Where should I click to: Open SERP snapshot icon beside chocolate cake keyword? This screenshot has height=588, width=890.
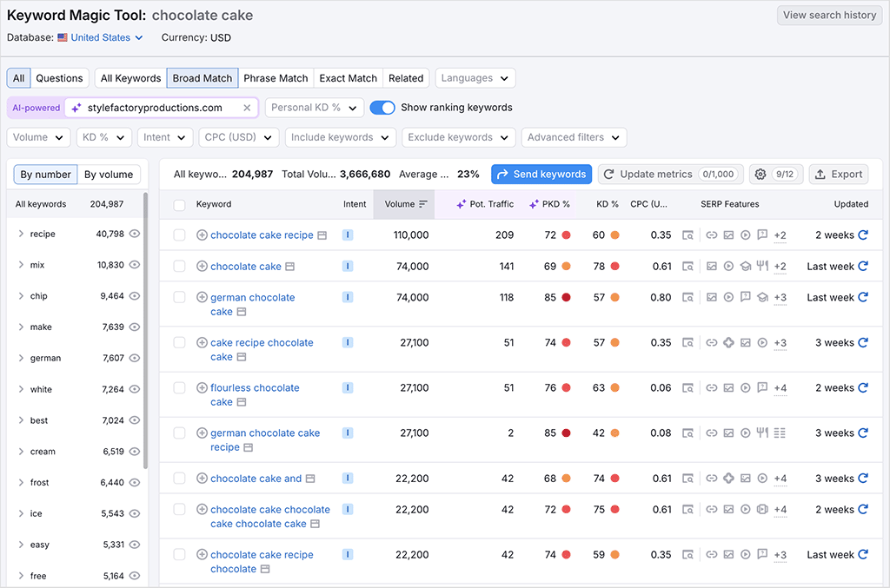point(289,267)
